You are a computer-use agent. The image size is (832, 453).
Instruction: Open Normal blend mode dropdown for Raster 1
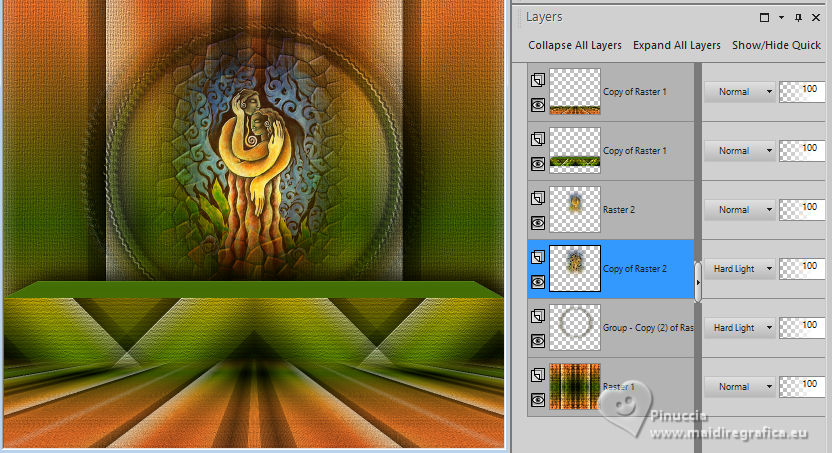(740, 387)
